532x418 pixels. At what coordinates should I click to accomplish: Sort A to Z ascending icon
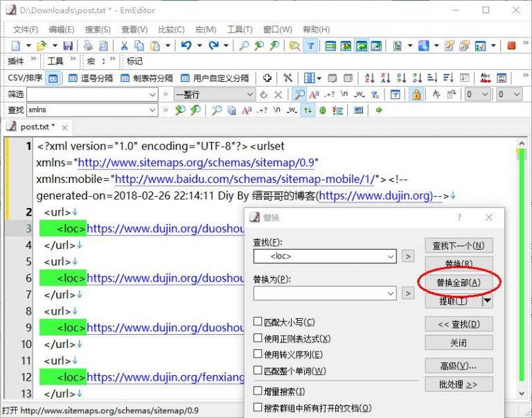369,78
